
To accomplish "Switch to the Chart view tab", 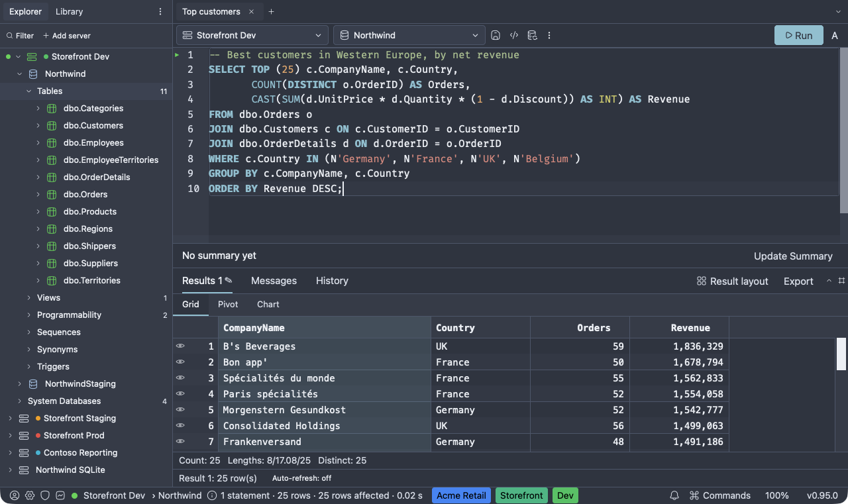I will [x=268, y=304].
